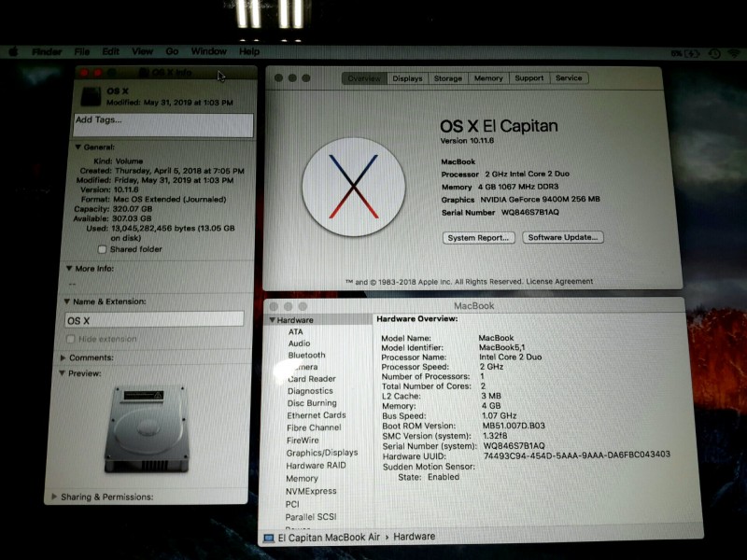This screenshot has width=747, height=560.
Task: Open the View menu
Action: [x=142, y=51]
